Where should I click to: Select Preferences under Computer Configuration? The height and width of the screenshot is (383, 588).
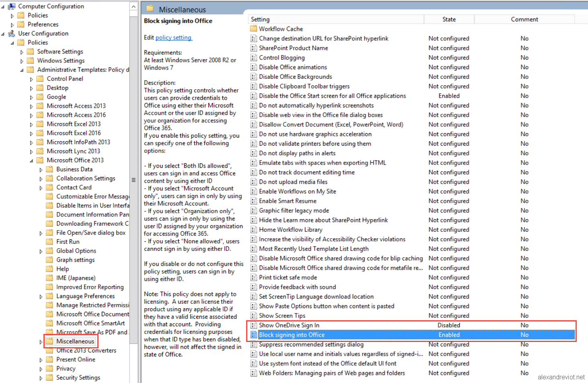tap(43, 25)
